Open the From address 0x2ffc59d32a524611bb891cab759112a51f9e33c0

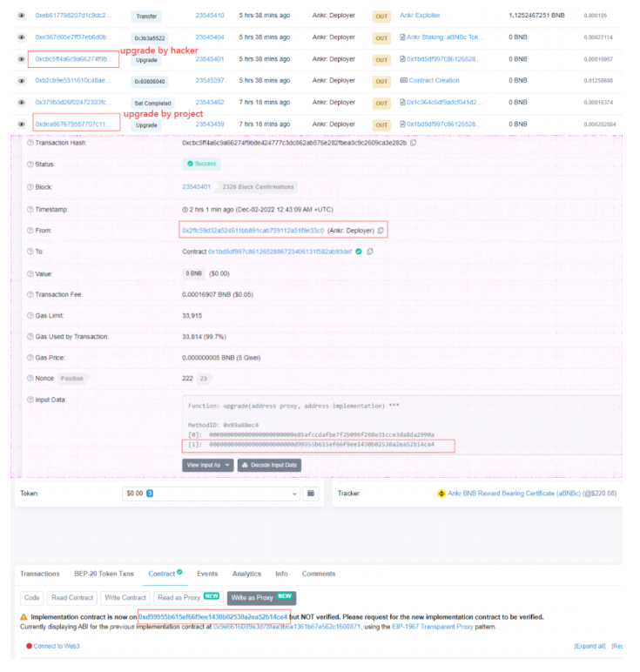(x=253, y=231)
